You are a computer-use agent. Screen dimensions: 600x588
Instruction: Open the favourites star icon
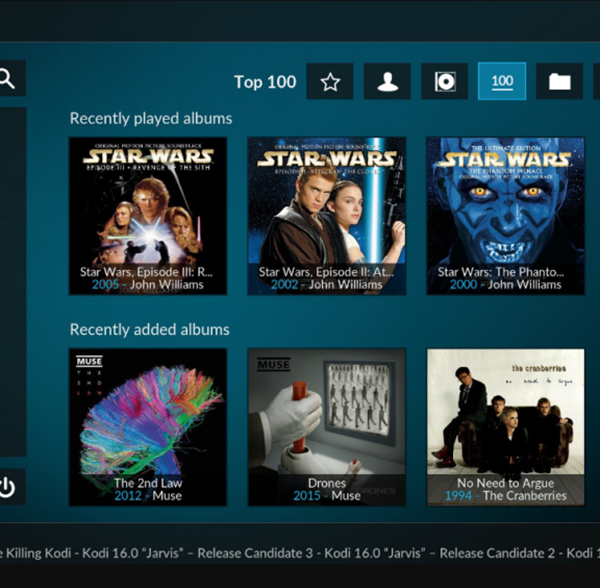(x=330, y=81)
